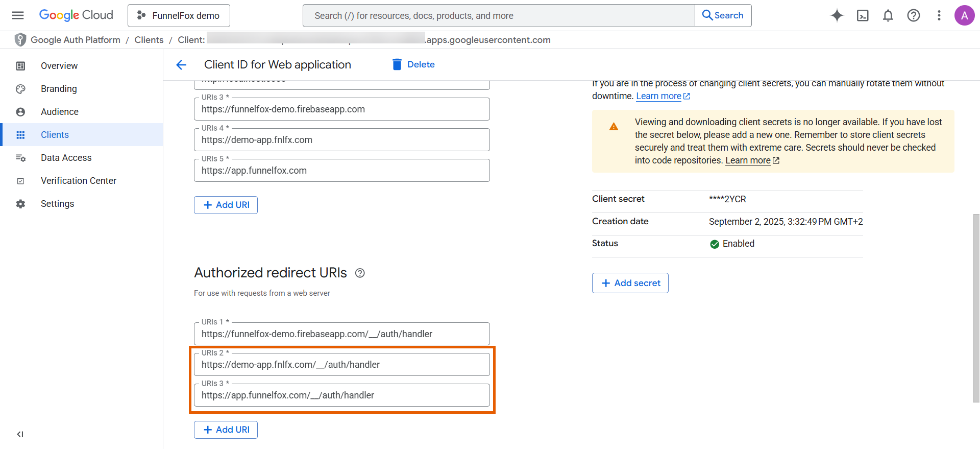Open the notifications bell

(888, 15)
